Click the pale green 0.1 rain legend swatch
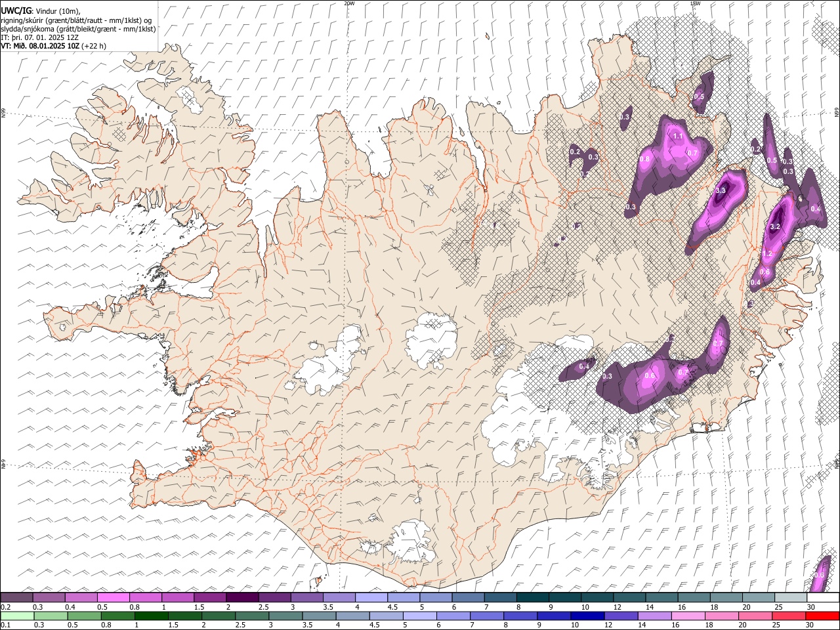The height and width of the screenshot is (630, 840). point(17,616)
